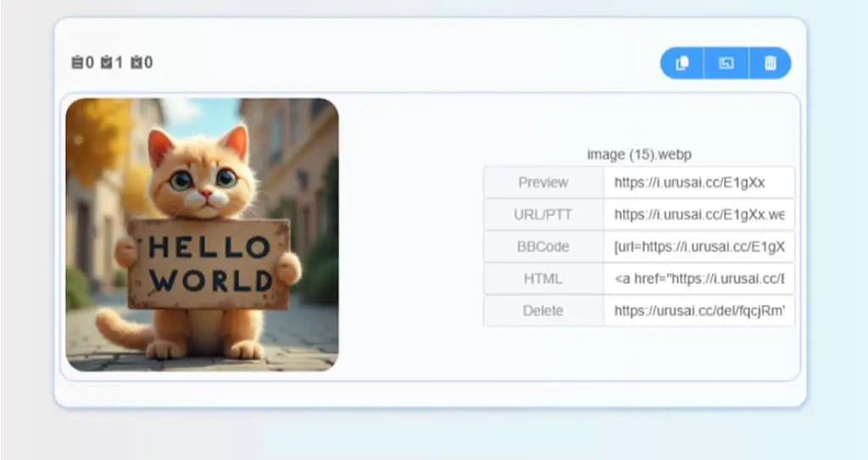The image size is (868, 460).
Task: Click the failed uploads clipboard-x icon
Action: pyautogui.click(x=136, y=62)
